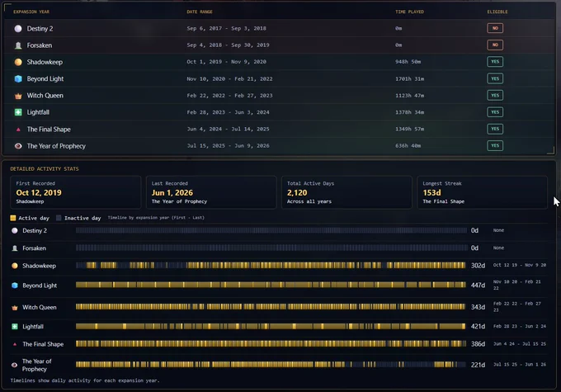Click The Final Shape pink triangle icon

(x=18, y=130)
